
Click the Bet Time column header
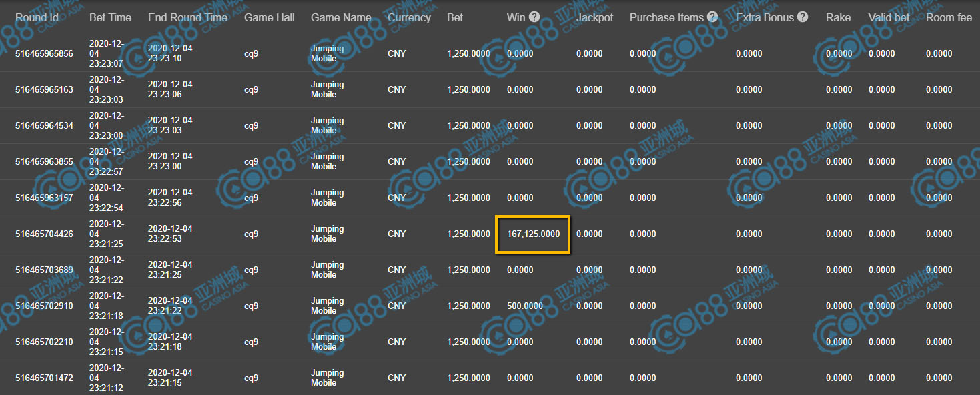point(110,17)
